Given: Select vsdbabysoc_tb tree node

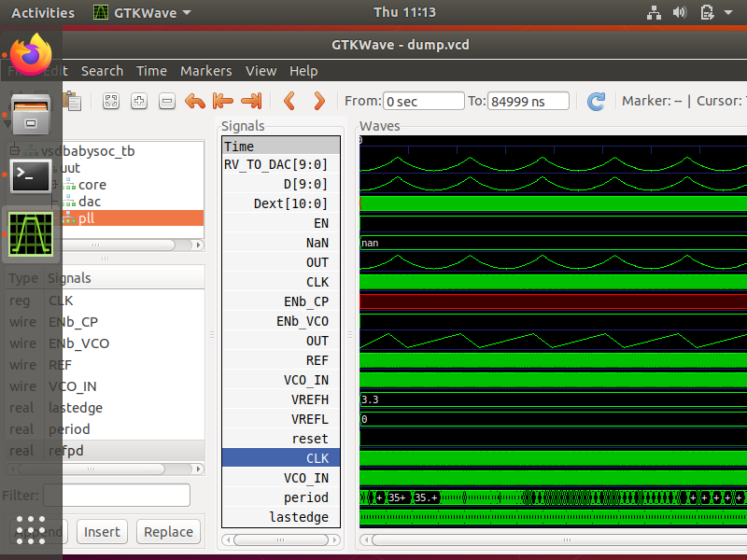Looking at the screenshot, I should click(x=88, y=151).
